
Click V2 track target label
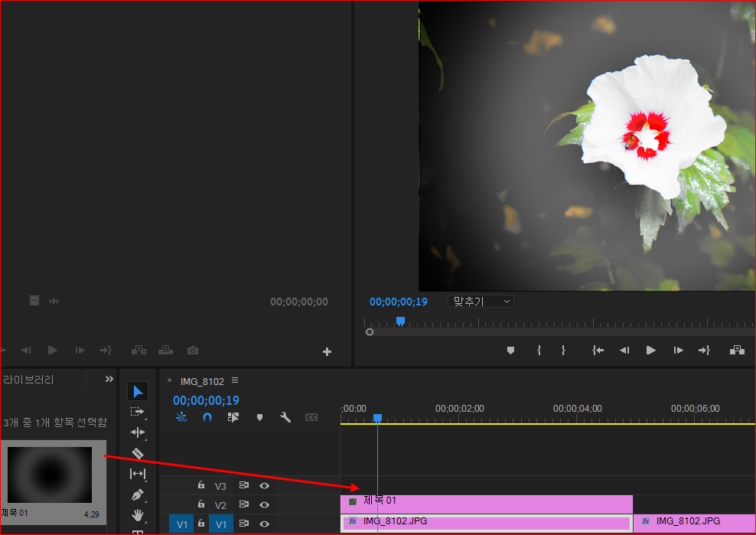[220, 506]
